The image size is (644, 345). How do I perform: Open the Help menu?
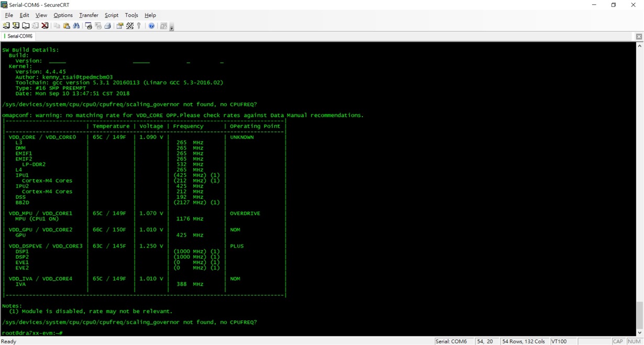pyautogui.click(x=150, y=15)
